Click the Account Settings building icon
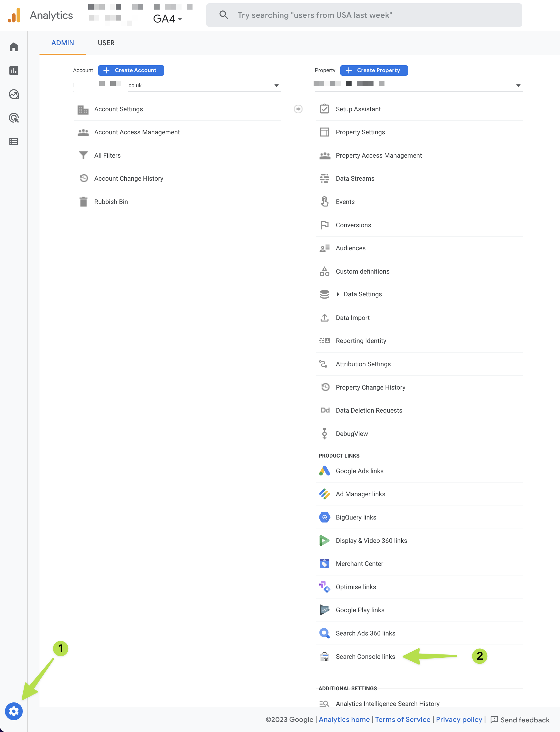560x732 pixels. click(83, 109)
